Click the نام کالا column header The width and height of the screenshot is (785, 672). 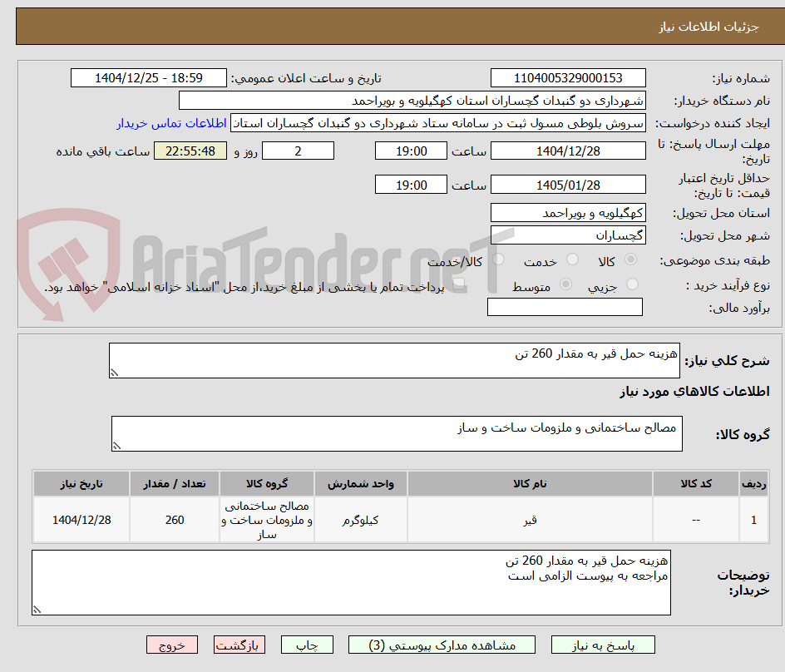pyautogui.click(x=531, y=484)
